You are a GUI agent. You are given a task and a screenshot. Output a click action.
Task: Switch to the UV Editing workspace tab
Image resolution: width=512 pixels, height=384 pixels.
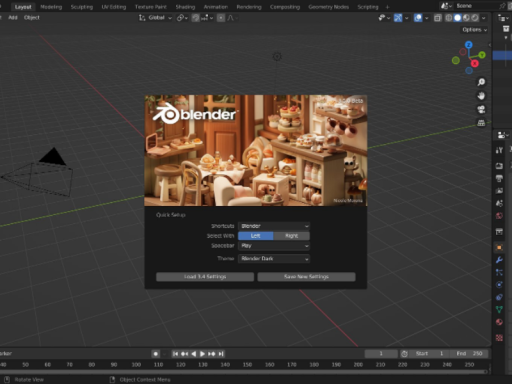pyautogui.click(x=114, y=7)
